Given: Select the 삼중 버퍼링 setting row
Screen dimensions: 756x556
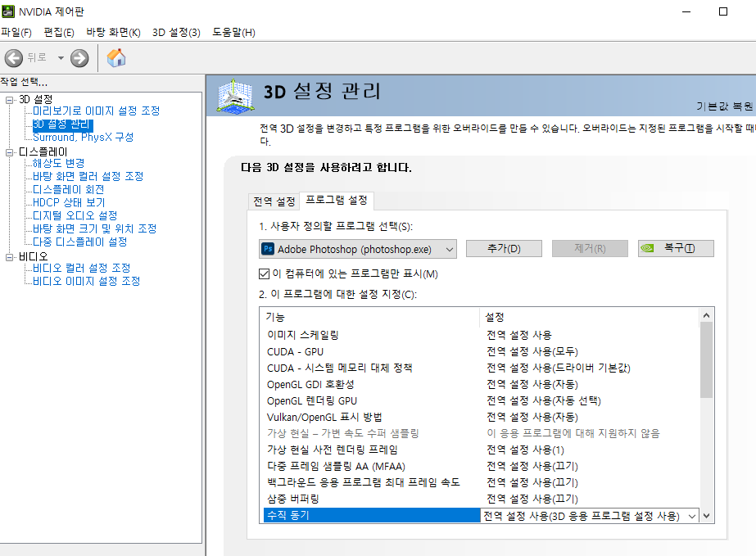Looking at the screenshot, I should tap(480, 499).
